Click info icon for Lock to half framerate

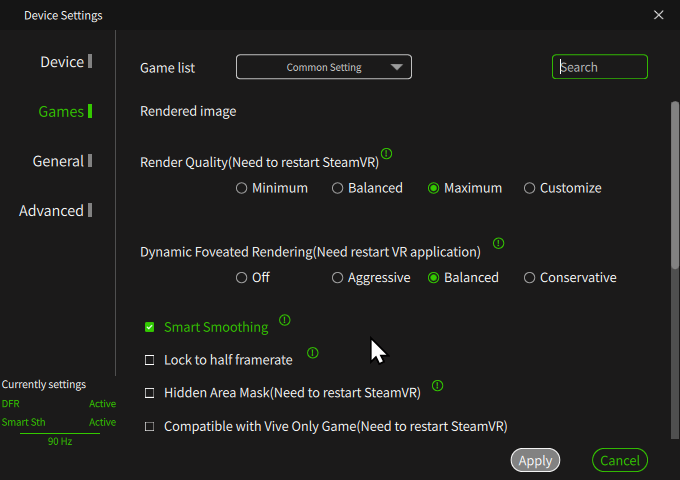[312, 353]
